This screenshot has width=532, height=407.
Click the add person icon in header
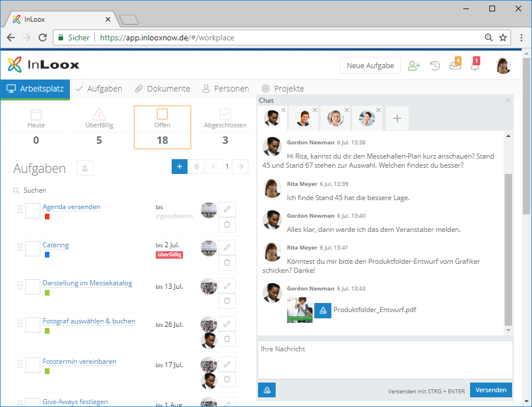tap(414, 65)
